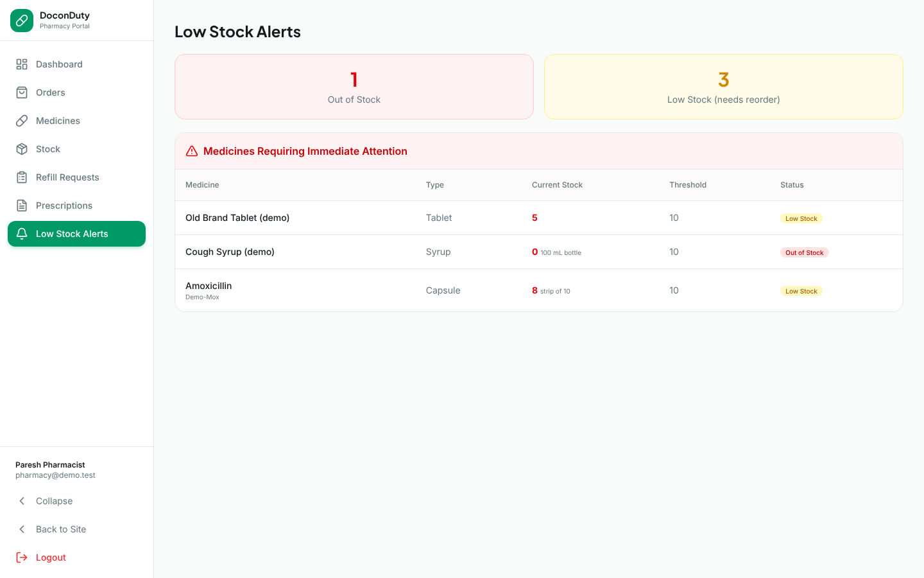Click the Out of Stock status badge
This screenshot has height=578, width=924.
tap(805, 252)
